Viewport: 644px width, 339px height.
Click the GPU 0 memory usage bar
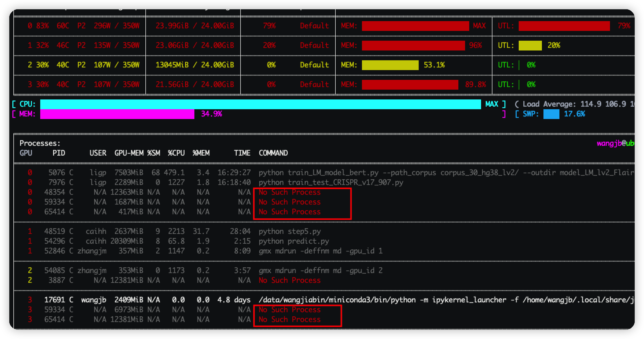click(x=415, y=26)
